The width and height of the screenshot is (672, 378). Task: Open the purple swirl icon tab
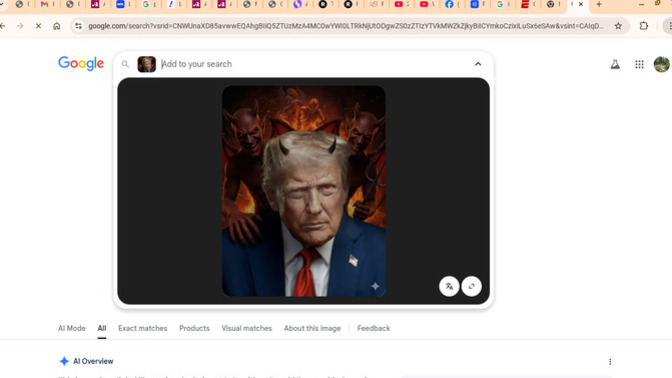pyautogui.click(x=297, y=4)
